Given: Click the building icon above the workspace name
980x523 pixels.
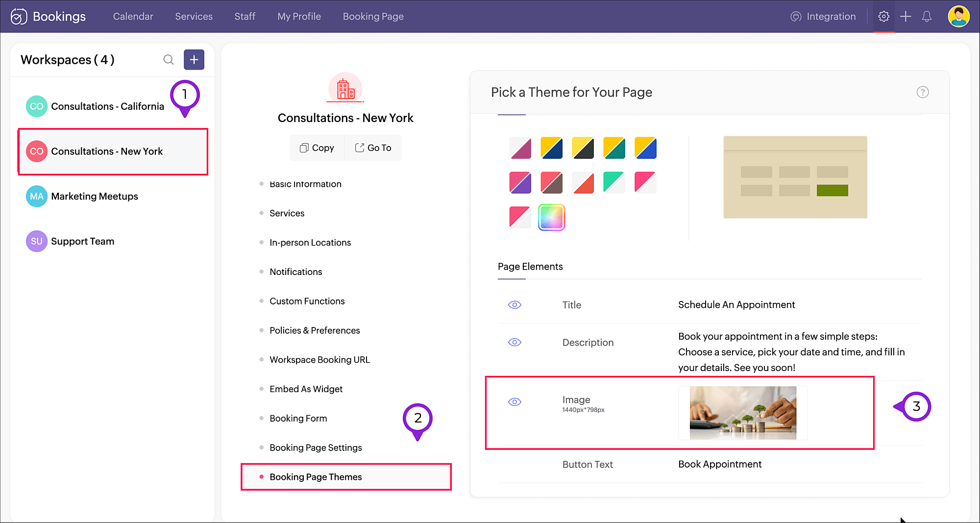Looking at the screenshot, I should [x=345, y=88].
